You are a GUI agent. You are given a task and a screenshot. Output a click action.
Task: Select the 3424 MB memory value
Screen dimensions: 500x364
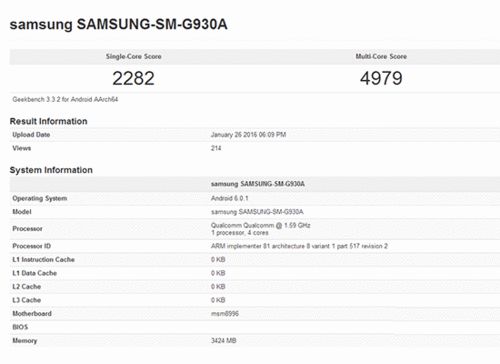coord(224,341)
